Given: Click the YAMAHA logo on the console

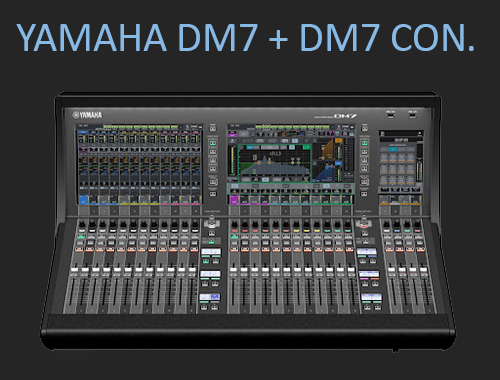Looking at the screenshot, I should pos(87,115).
